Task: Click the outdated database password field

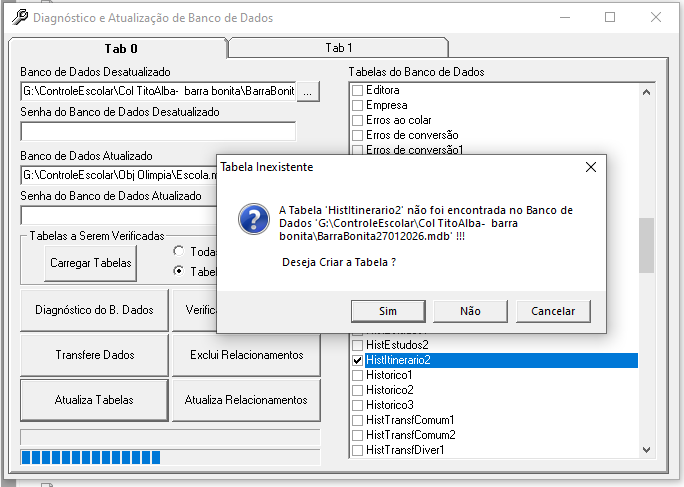Action: coord(158,131)
